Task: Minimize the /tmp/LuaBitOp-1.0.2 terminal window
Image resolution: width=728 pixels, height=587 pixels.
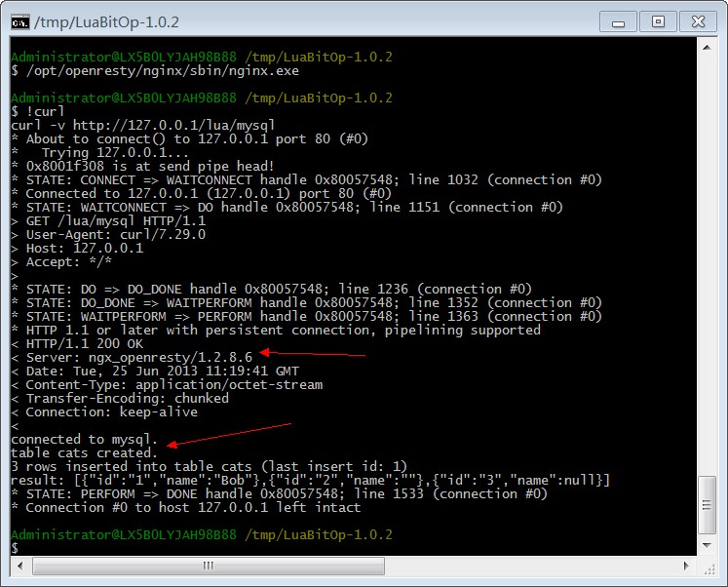Action: pyautogui.click(x=618, y=21)
